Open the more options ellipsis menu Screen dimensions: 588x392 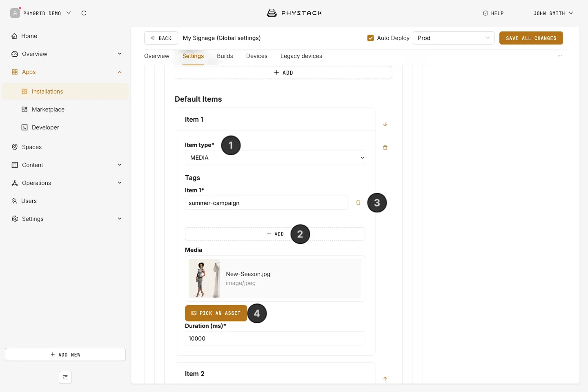559,56
